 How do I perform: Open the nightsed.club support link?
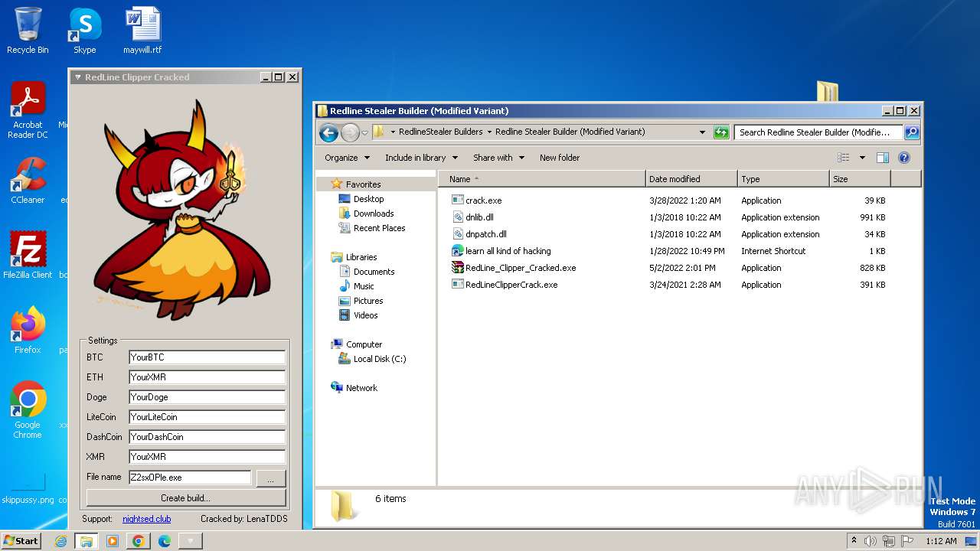147,519
